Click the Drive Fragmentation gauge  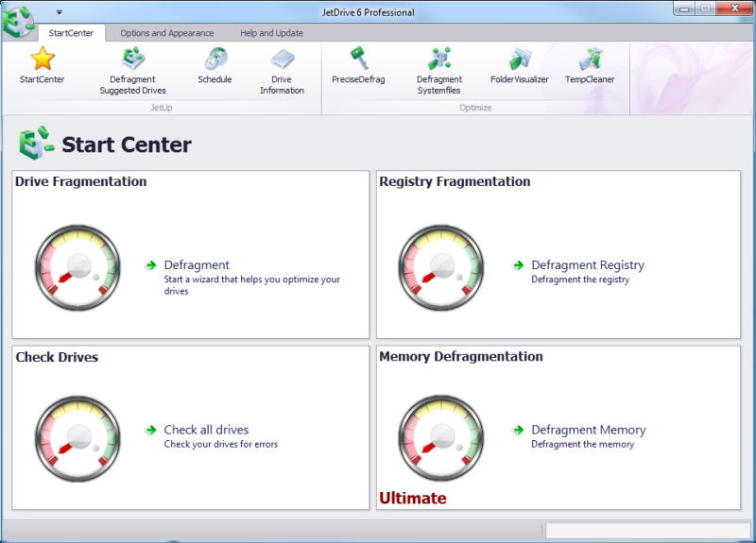(x=78, y=267)
